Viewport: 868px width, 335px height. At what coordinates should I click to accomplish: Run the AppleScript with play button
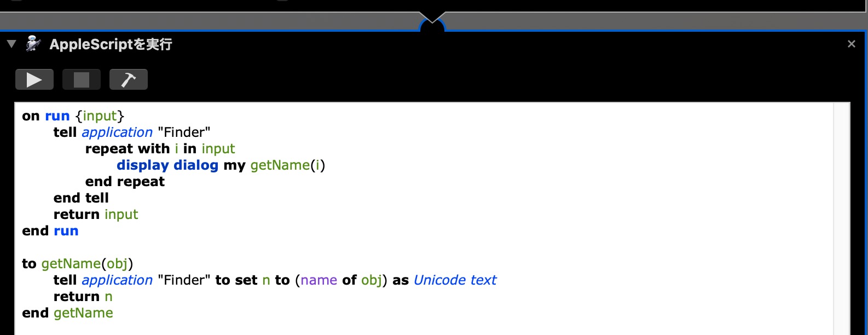click(34, 79)
